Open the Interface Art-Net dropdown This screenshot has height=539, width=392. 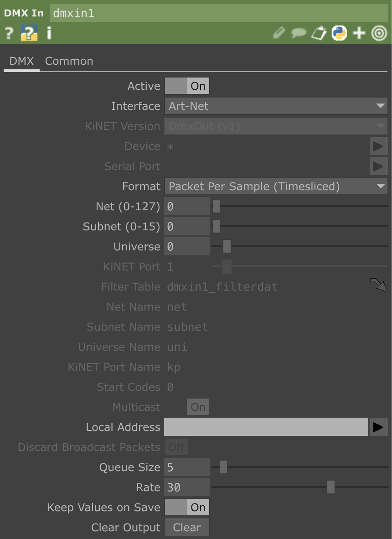click(x=276, y=106)
